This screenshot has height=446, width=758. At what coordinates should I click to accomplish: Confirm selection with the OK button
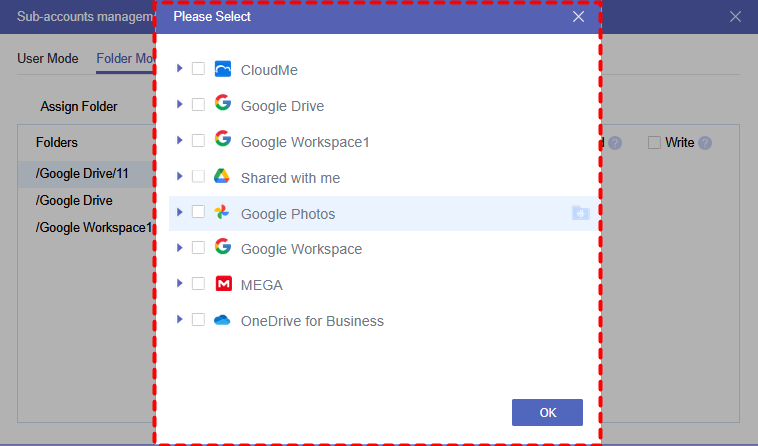tap(547, 412)
